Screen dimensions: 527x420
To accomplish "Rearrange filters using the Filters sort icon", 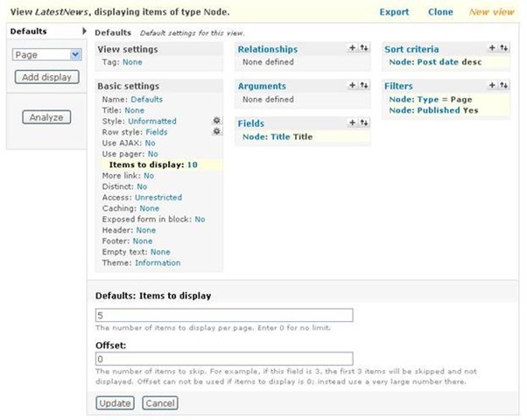I will coord(504,86).
